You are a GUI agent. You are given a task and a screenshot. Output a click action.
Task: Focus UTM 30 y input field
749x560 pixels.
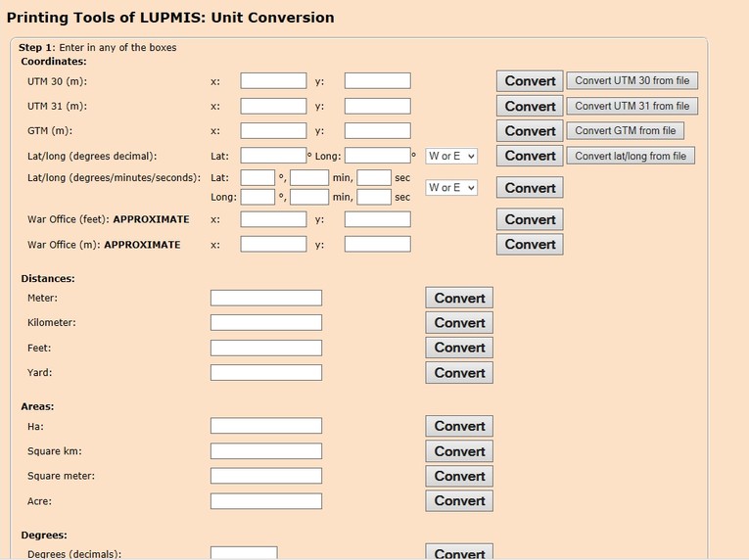point(377,80)
